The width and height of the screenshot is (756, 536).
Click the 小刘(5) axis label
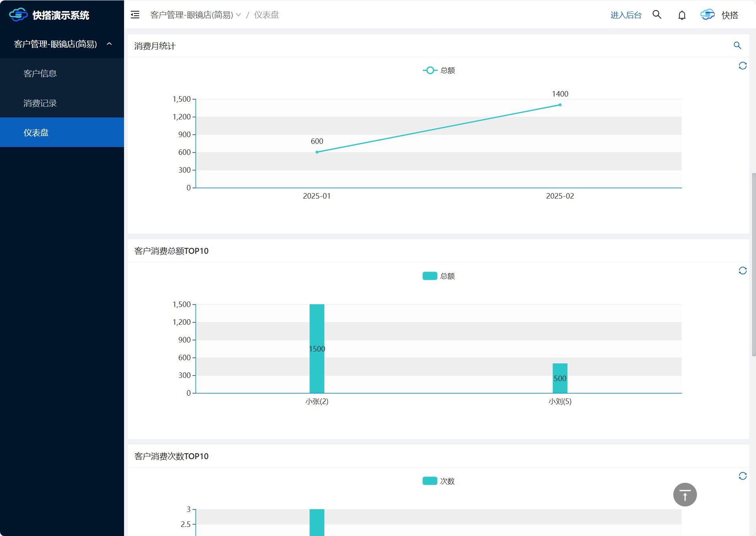pyautogui.click(x=560, y=401)
